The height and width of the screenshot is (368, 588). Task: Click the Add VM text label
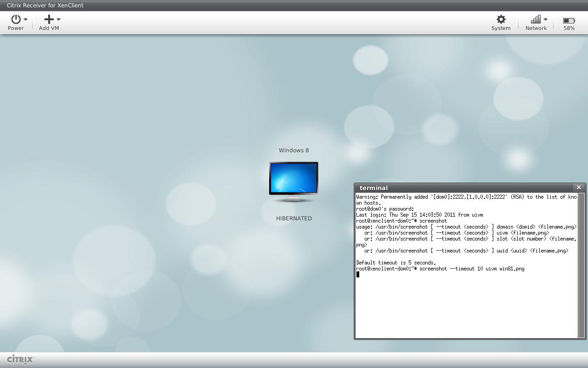point(49,28)
